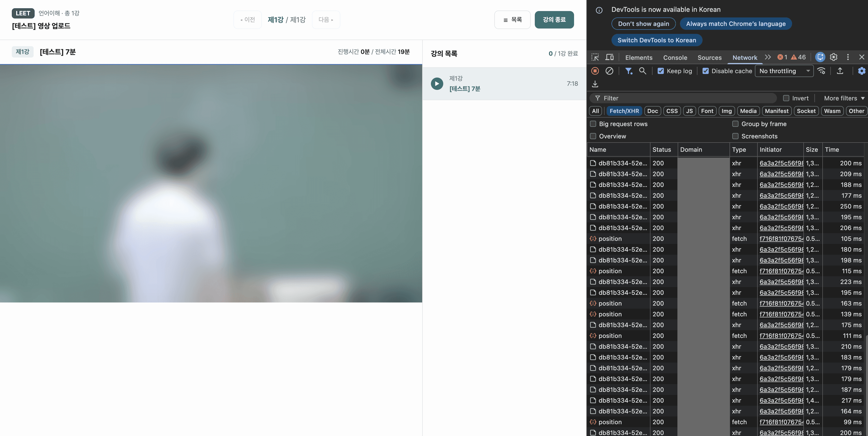Switch to the Elements tab
Viewport: 868px width, 436px height.
(x=639, y=58)
